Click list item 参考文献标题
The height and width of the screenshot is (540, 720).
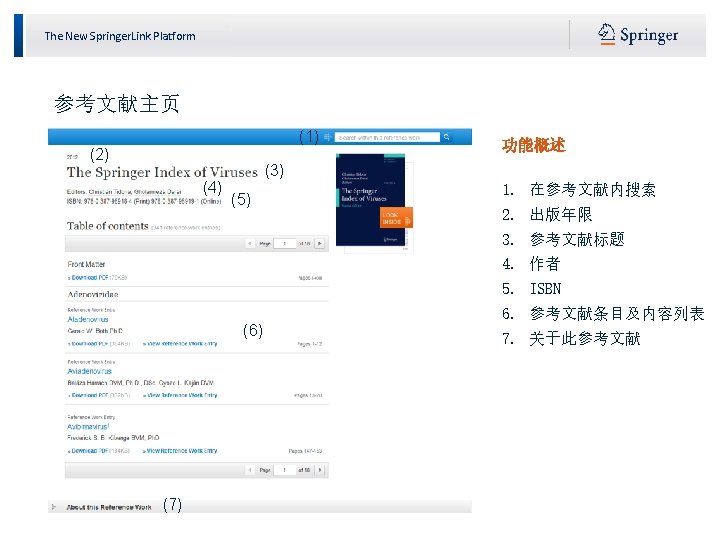pos(577,239)
